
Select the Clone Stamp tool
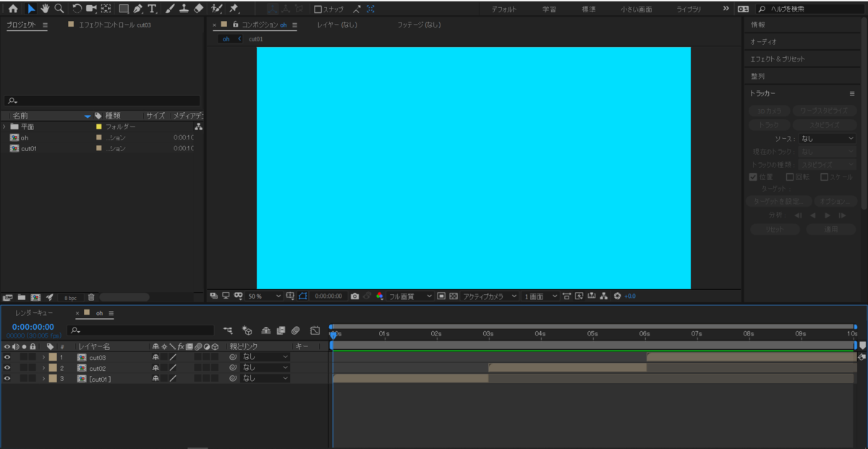pyautogui.click(x=184, y=9)
